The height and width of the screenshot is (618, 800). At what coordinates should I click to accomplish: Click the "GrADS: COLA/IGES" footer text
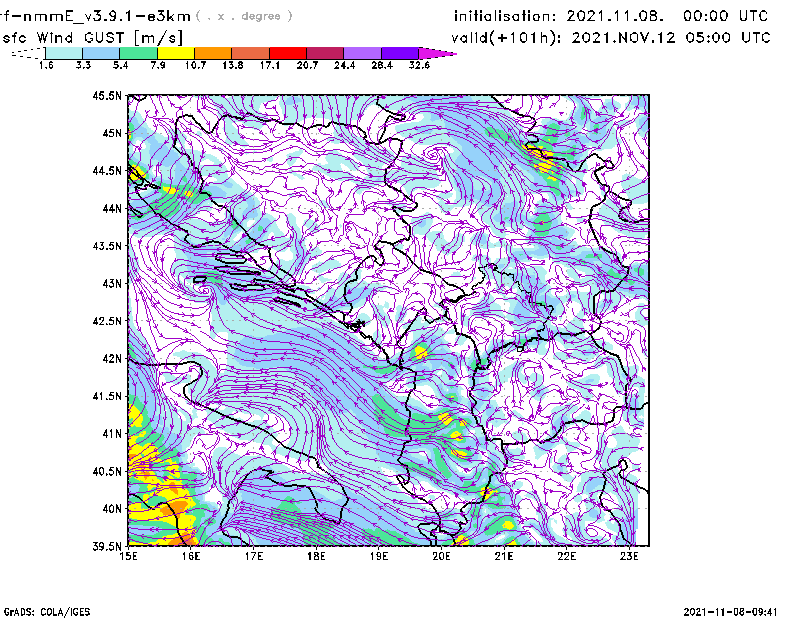point(47,612)
